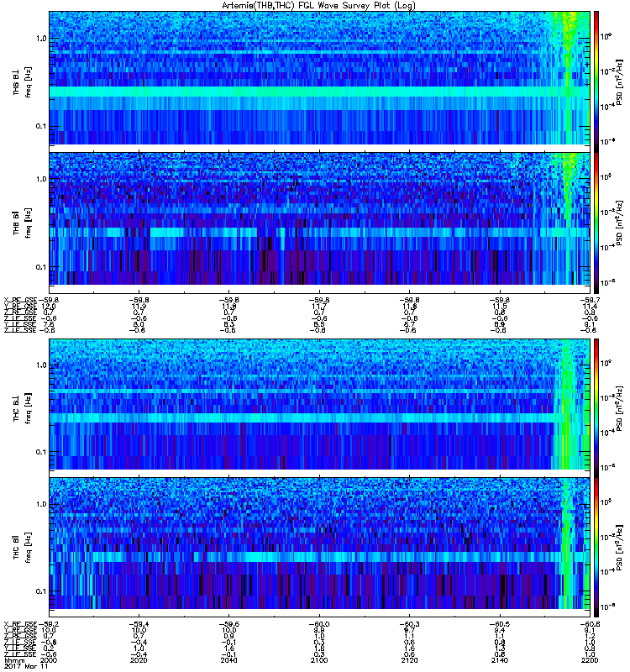Click the '2020' time label
Image resolution: width=630 pixels, height=672 pixels.
pos(139,660)
